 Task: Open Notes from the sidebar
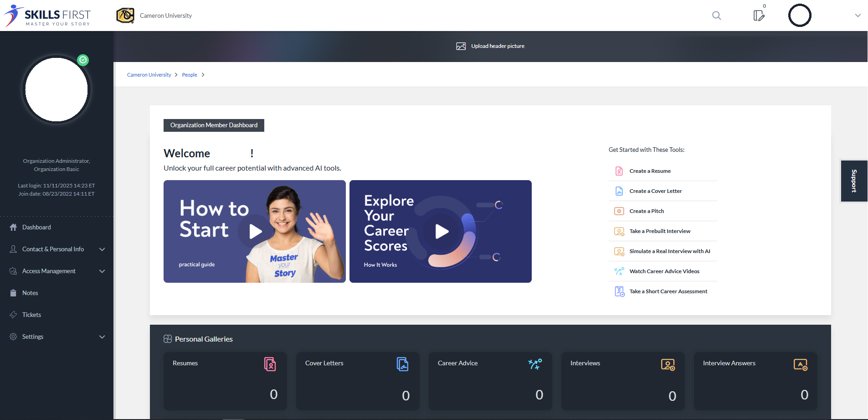[x=30, y=293]
